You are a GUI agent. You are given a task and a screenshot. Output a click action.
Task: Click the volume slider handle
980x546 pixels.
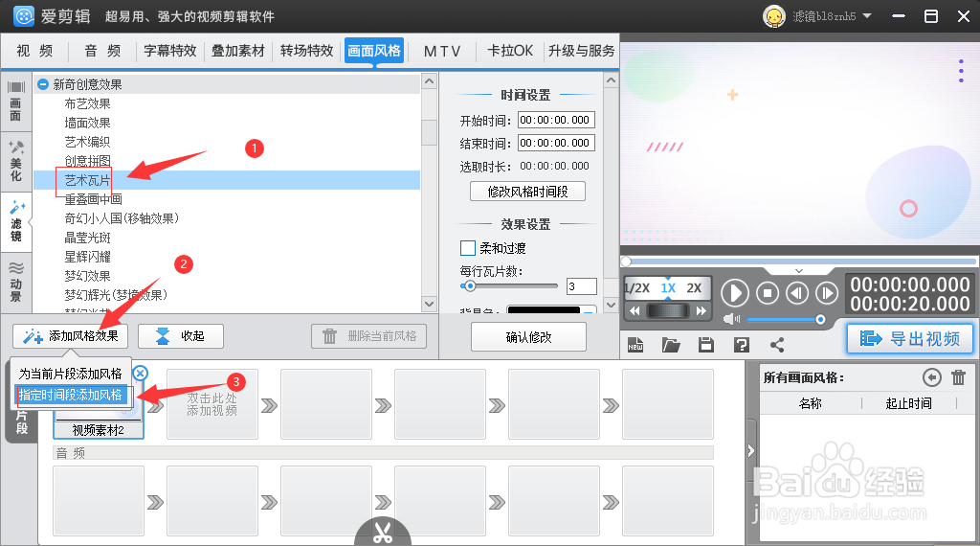pyautogui.click(x=820, y=320)
